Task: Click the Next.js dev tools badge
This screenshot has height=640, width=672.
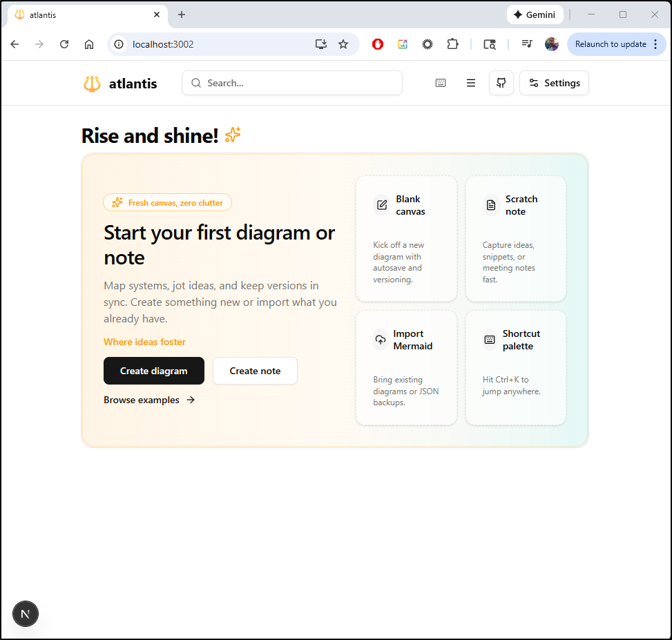Action: pos(26,613)
